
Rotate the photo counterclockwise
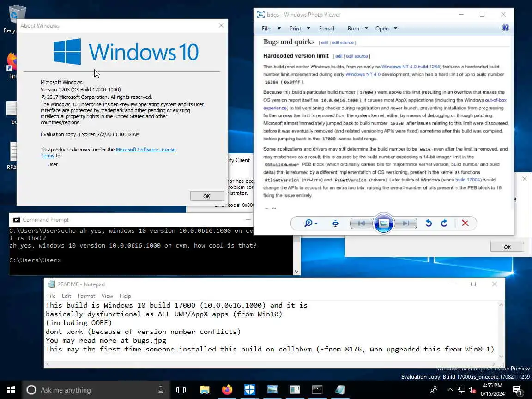click(x=429, y=223)
